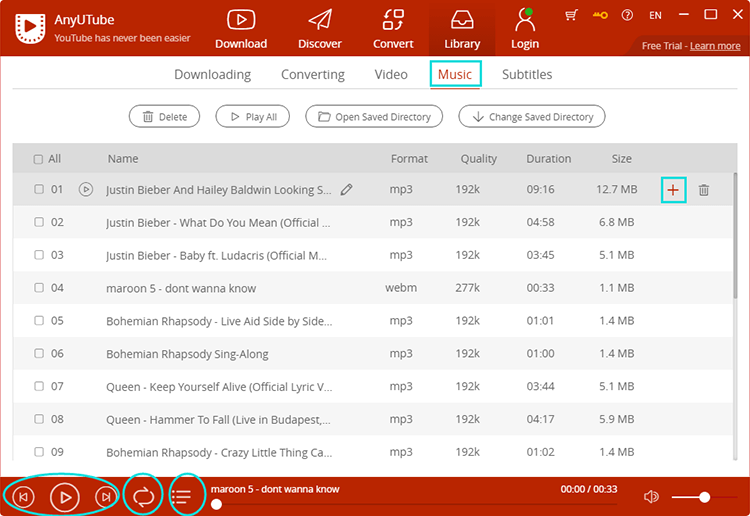Select 'Bohemian Rhapsody Sing-Along' track

(x=187, y=354)
